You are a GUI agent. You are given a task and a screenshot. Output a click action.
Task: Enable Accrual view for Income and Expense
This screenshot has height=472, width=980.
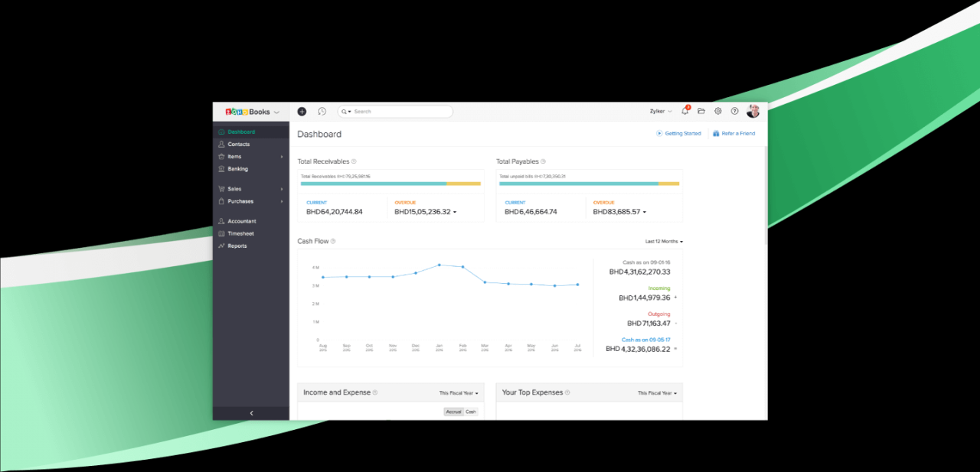(x=453, y=411)
